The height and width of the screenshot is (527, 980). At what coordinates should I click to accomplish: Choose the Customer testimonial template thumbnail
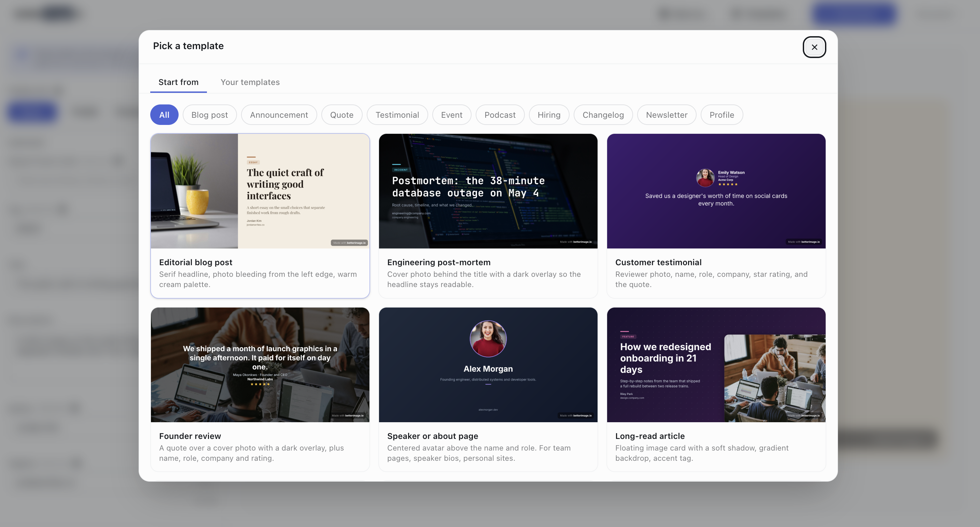click(x=716, y=191)
